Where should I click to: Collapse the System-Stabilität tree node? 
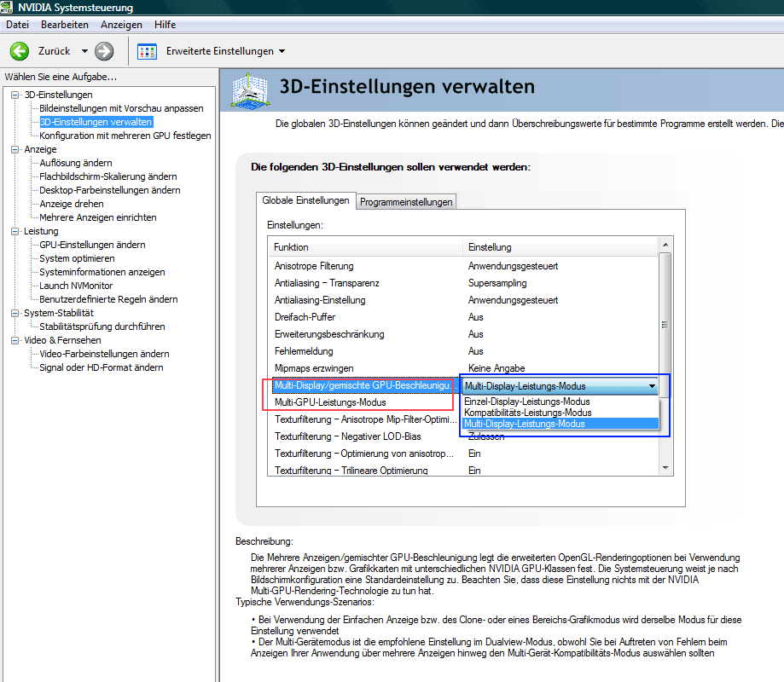(15, 313)
